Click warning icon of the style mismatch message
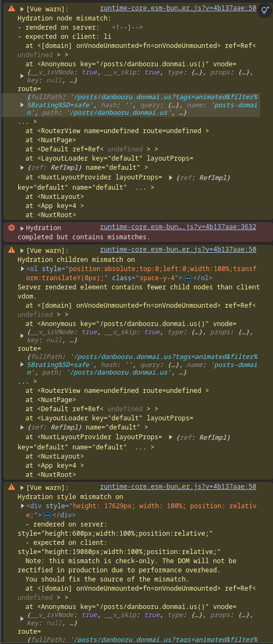 11,487
